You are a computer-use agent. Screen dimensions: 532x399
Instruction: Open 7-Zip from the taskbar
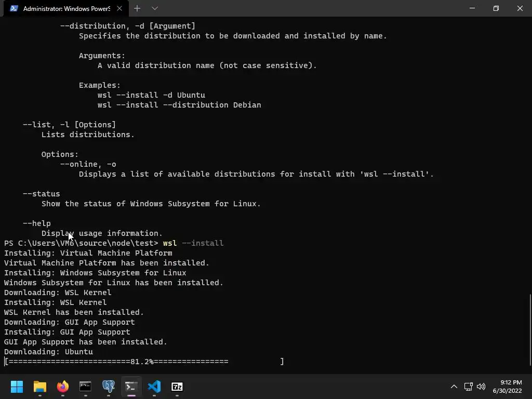(177, 387)
